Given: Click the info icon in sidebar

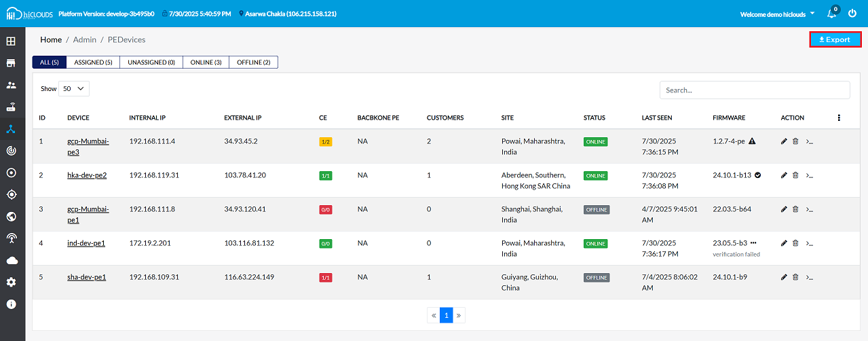Looking at the screenshot, I should pos(11,304).
